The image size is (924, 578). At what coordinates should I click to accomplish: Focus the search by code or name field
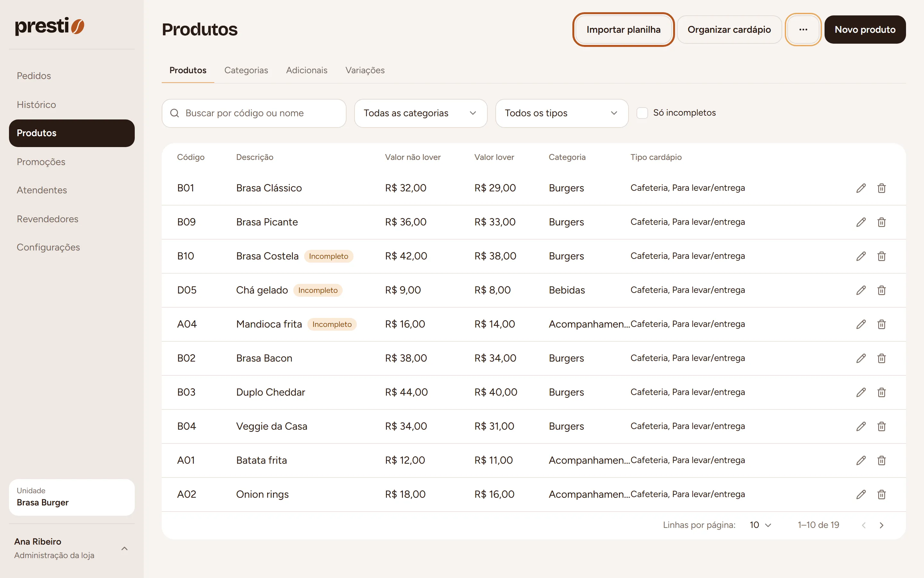(254, 113)
